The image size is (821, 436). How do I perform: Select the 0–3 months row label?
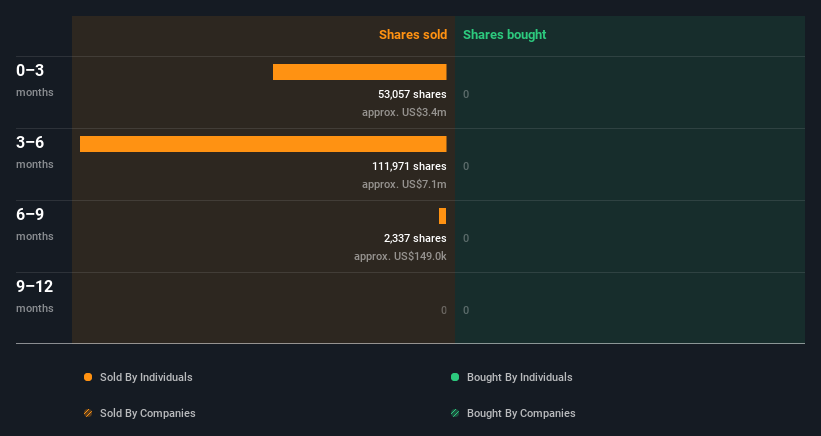[35, 80]
